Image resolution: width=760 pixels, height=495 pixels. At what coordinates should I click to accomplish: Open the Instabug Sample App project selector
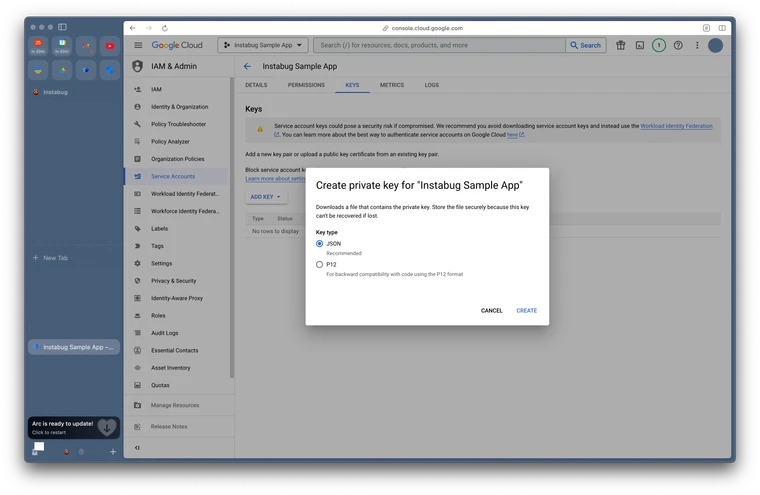263,45
